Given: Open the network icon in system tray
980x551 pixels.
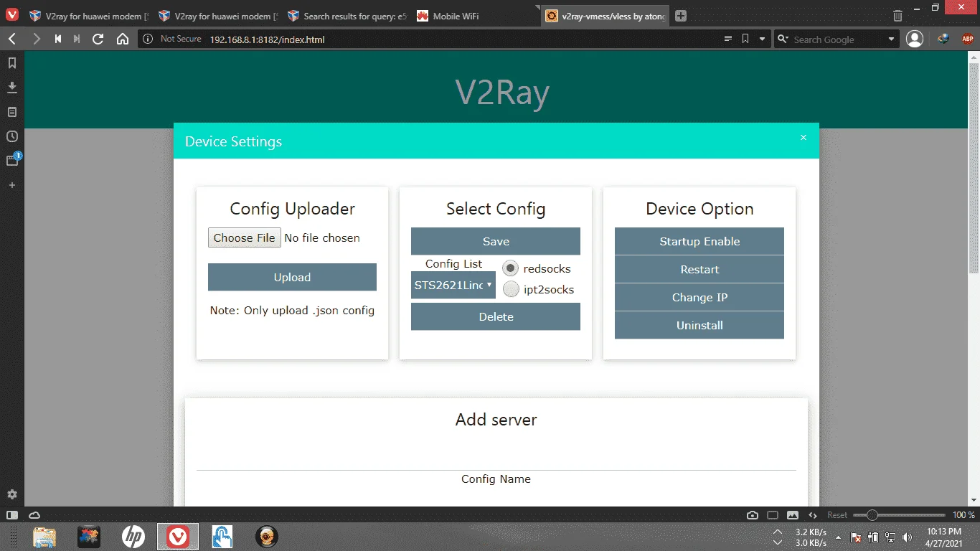Looking at the screenshot, I should (890, 537).
